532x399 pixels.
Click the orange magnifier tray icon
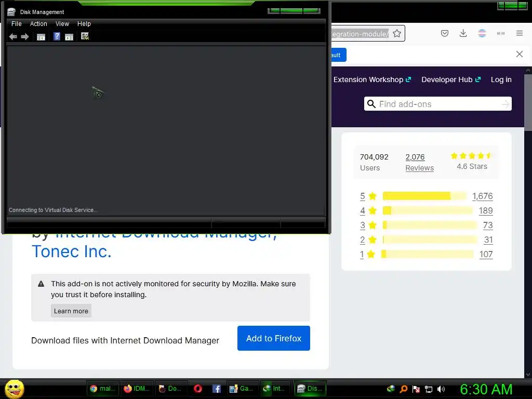click(403, 389)
